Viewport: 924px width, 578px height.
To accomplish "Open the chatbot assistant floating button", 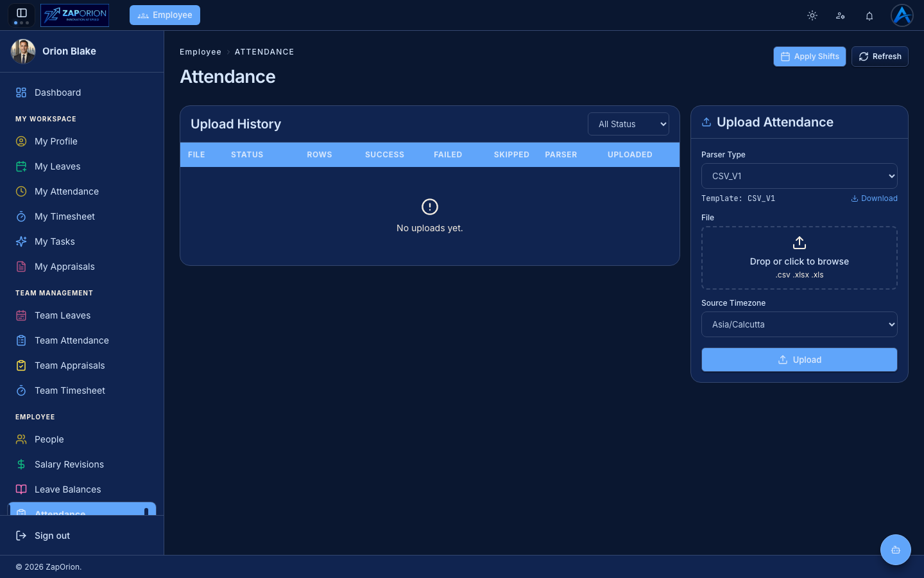I will pyautogui.click(x=896, y=550).
